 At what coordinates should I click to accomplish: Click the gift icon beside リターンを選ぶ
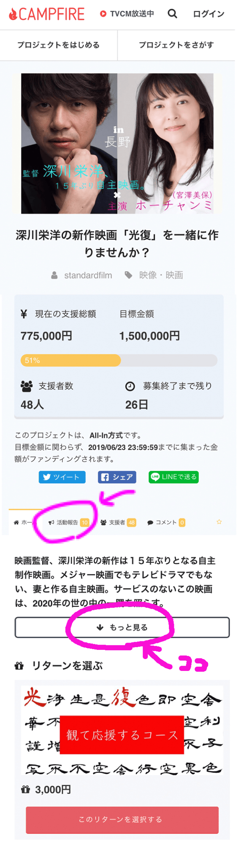point(19,666)
